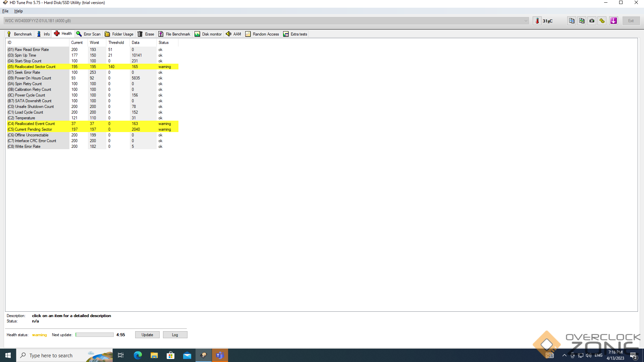Switch to the Error Scan tab
The image size is (644, 362).
coord(89,34)
